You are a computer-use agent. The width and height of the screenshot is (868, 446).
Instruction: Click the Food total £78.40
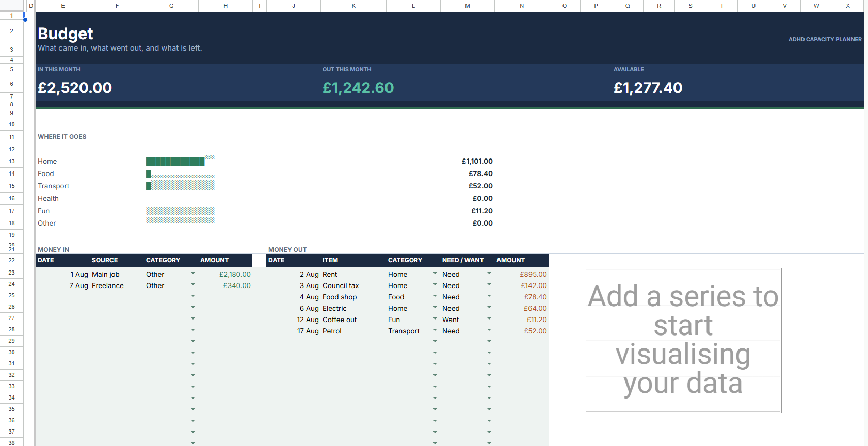(480, 173)
